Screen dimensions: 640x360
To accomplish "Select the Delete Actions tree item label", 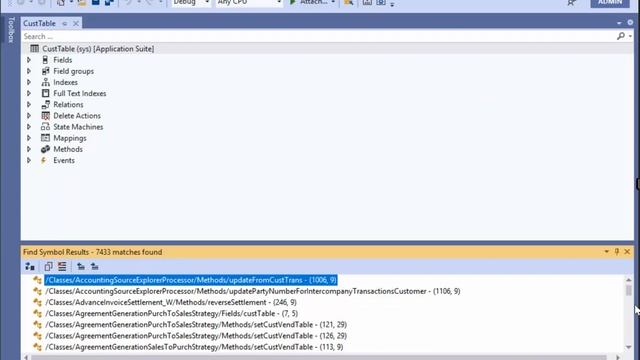I will pyautogui.click(x=77, y=116).
